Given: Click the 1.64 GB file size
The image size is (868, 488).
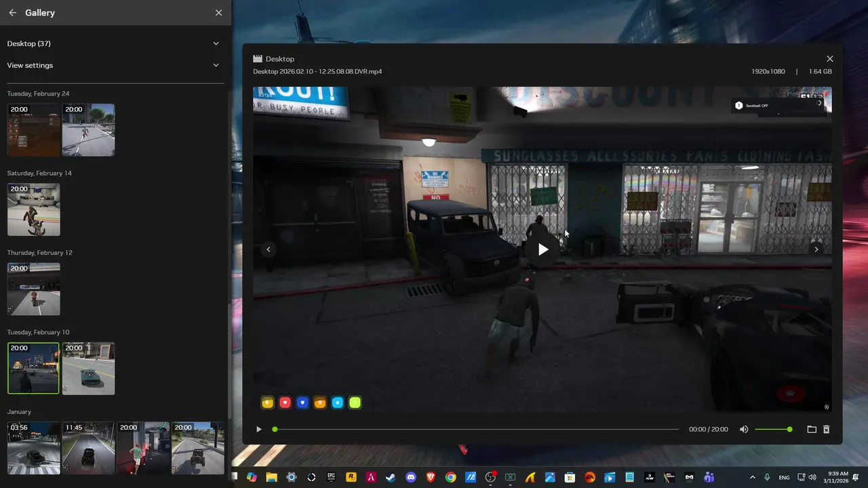Looking at the screenshot, I should (821, 71).
